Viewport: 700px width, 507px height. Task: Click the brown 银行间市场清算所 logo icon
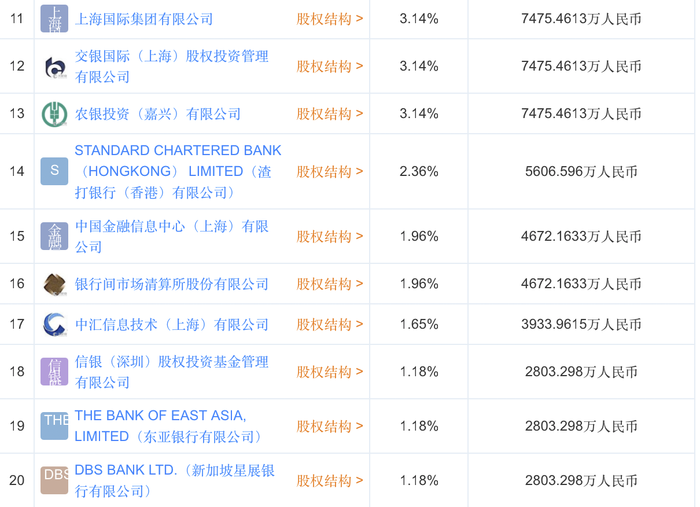tap(54, 284)
